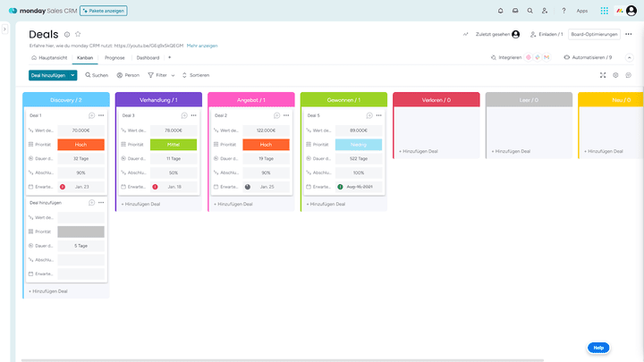Click the horizontal scrollbar at bottom
Screen dimensions: 644x362
pos(283,360)
